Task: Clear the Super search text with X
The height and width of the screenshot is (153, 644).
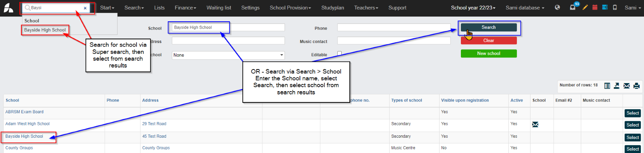Action: click(x=85, y=8)
